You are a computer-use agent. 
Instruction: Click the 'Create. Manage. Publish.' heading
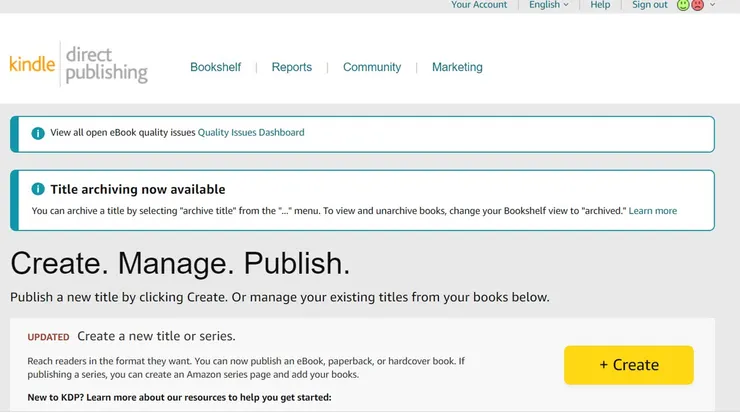[x=180, y=263]
